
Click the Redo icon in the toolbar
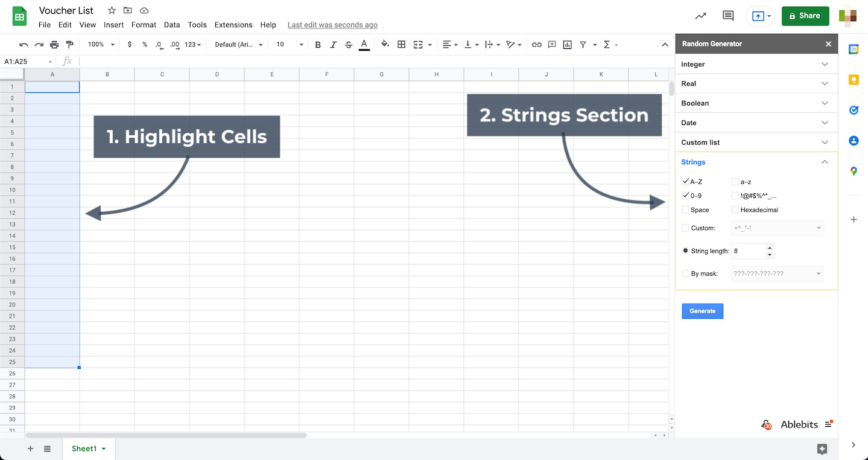tap(39, 45)
